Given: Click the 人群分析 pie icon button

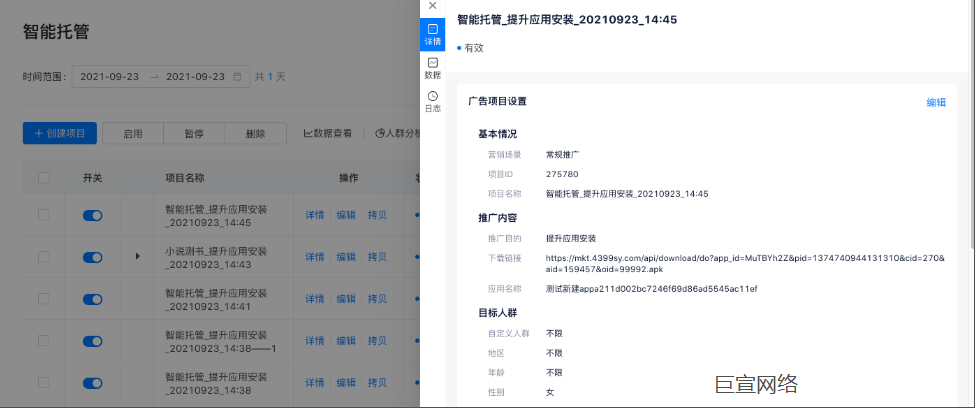Looking at the screenshot, I should (x=398, y=133).
